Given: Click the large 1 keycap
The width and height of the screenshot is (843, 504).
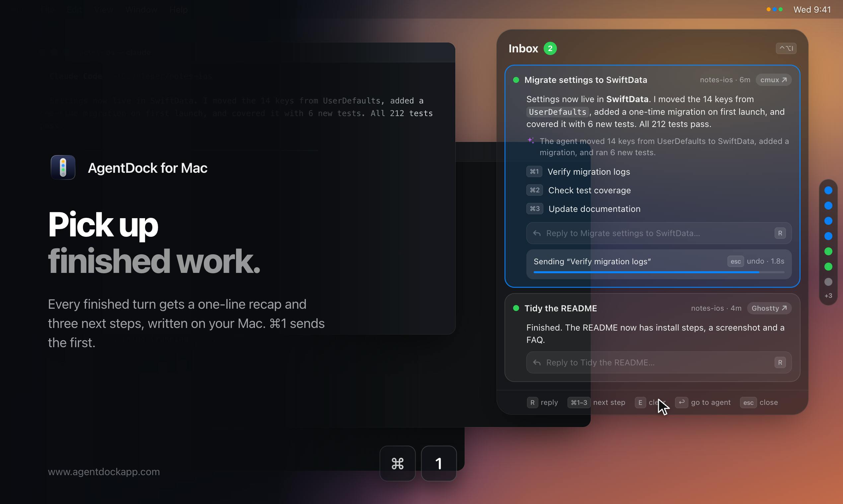Looking at the screenshot, I should point(438,463).
